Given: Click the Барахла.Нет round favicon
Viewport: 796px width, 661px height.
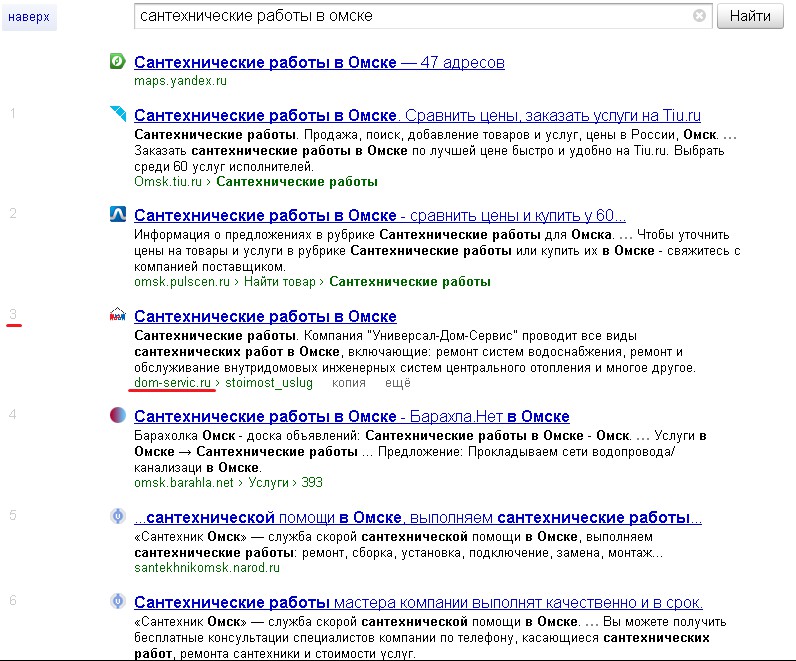Looking at the screenshot, I should click(118, 415).
